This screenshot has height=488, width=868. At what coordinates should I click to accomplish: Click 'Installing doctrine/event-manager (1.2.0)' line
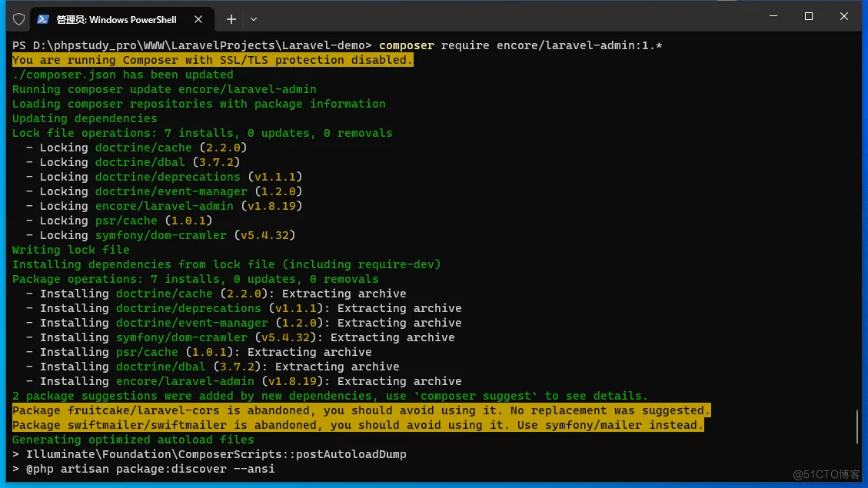click(244, 323)
